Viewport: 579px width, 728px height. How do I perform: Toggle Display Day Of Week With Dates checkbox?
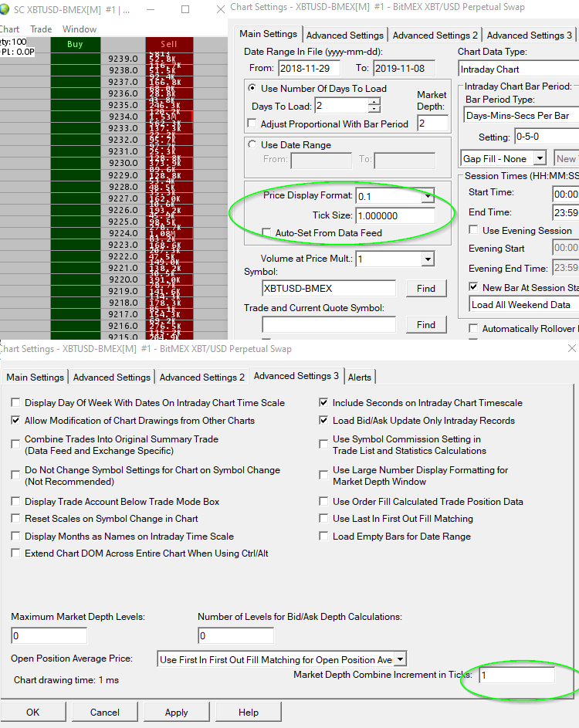click(x=15, y=402)
